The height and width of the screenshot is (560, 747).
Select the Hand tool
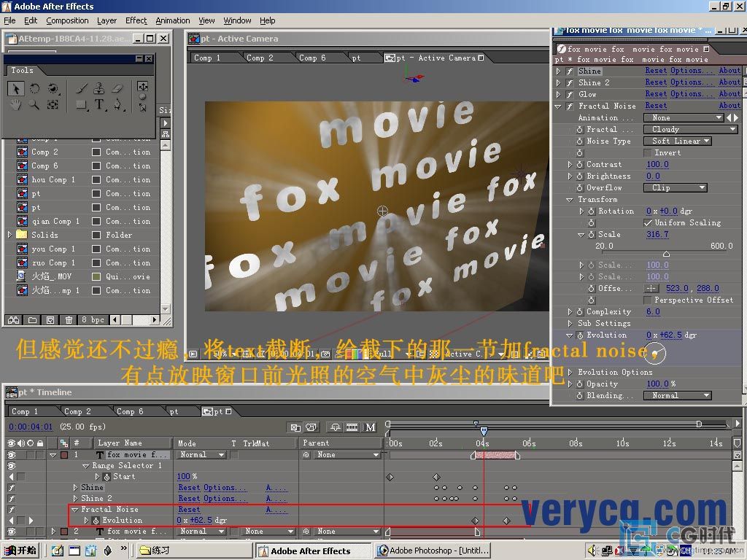pyautogui.click(x=16, y=104)
